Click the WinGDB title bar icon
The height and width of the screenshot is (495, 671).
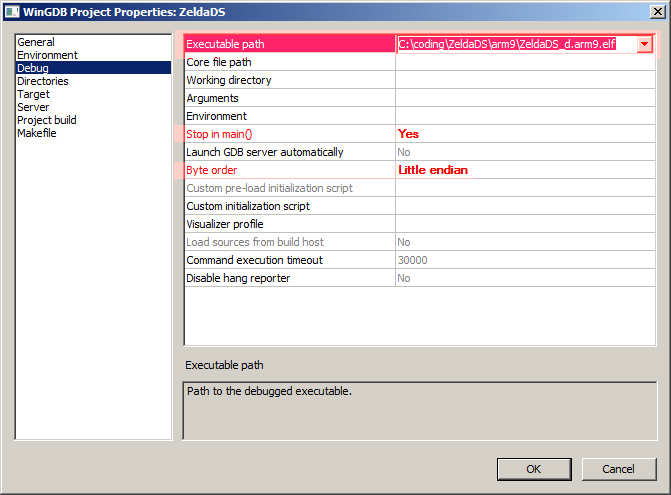(x=12, y=12)
